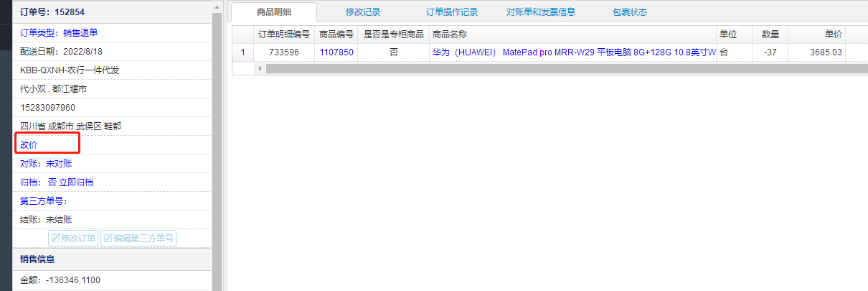This screenshot has height=291, width=868.
Task: Click the 第三方单号 label
Action: pos(43,201)
